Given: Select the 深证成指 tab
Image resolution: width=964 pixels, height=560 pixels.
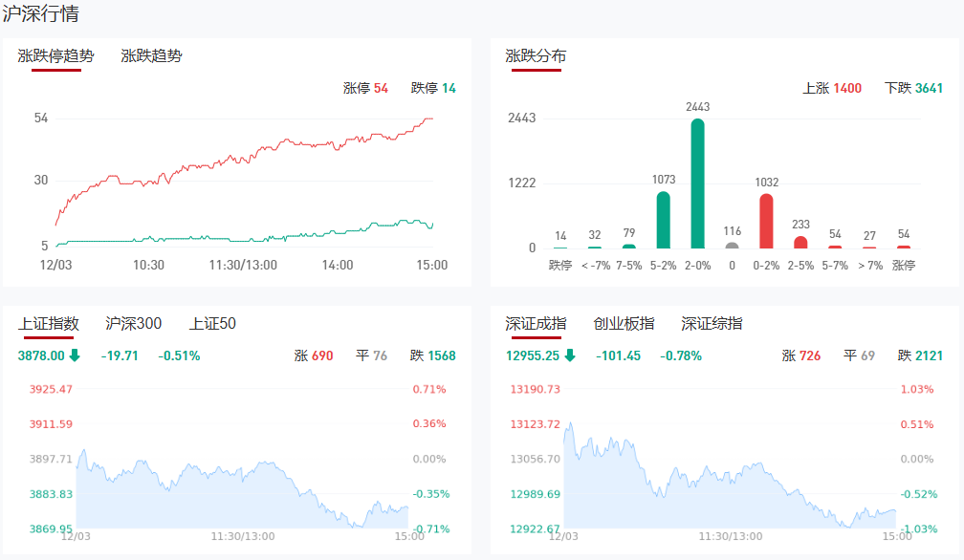Looking at the screenshot, I should (536, 323).
